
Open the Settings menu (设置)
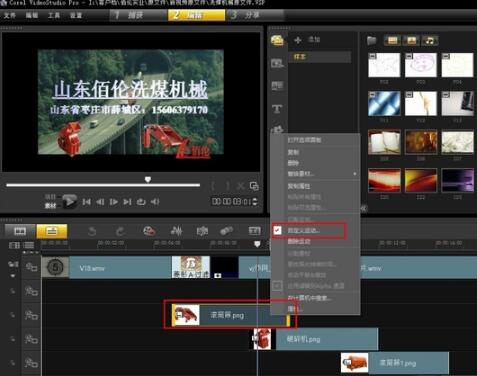coord(76,15)
